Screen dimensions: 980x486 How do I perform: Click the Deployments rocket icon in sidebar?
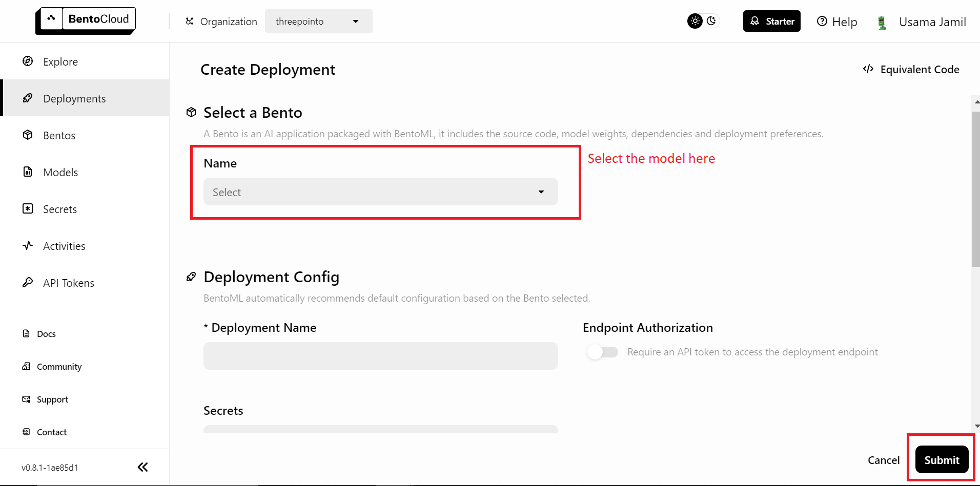(x=28, y=98)
